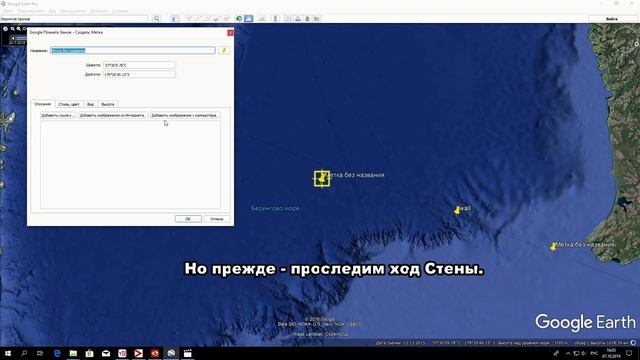Click the Название input field
The height and width of the screenshot is (360, 640).
[x=133, y=50]
